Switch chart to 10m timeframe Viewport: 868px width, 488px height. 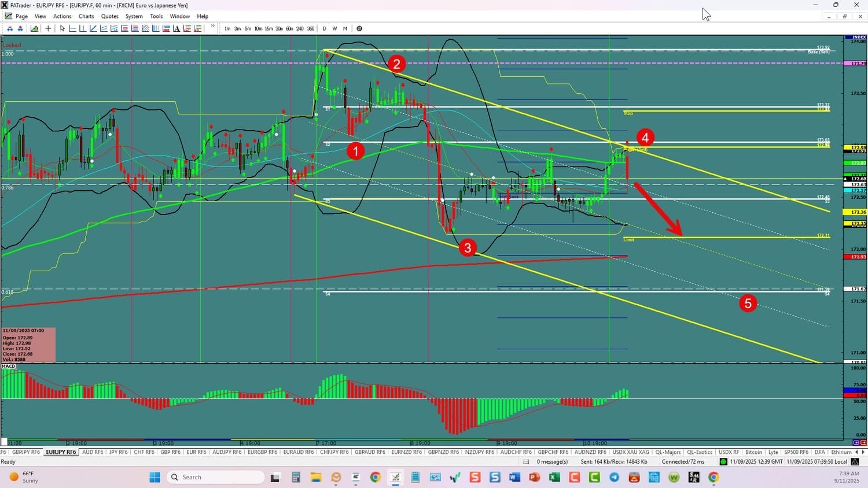tap(258, 28)
